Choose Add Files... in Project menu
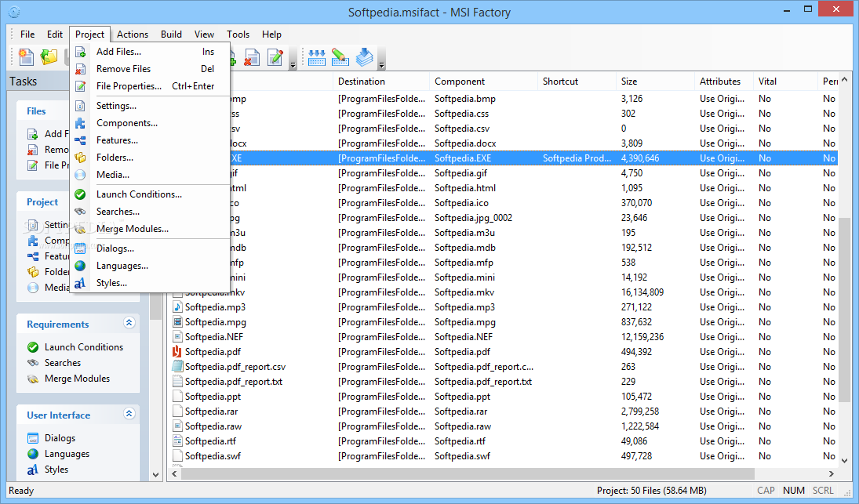The image size is (859, 504). pos(150,52)
